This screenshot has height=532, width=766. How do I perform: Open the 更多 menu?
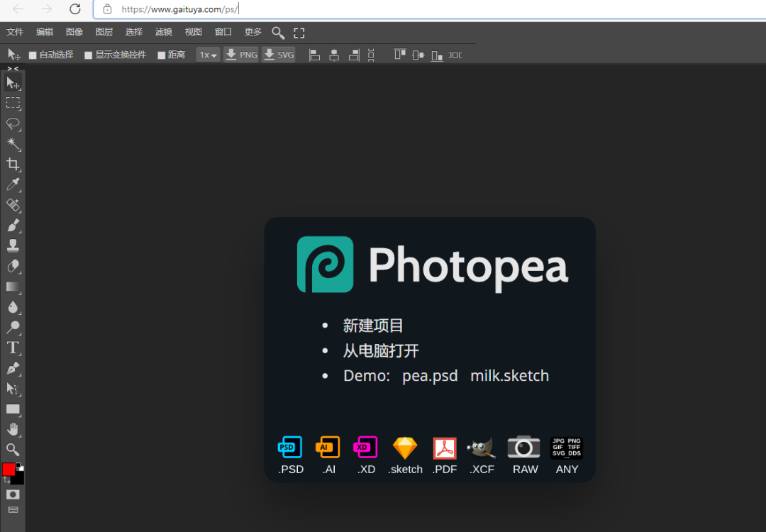tap(253, 32)
